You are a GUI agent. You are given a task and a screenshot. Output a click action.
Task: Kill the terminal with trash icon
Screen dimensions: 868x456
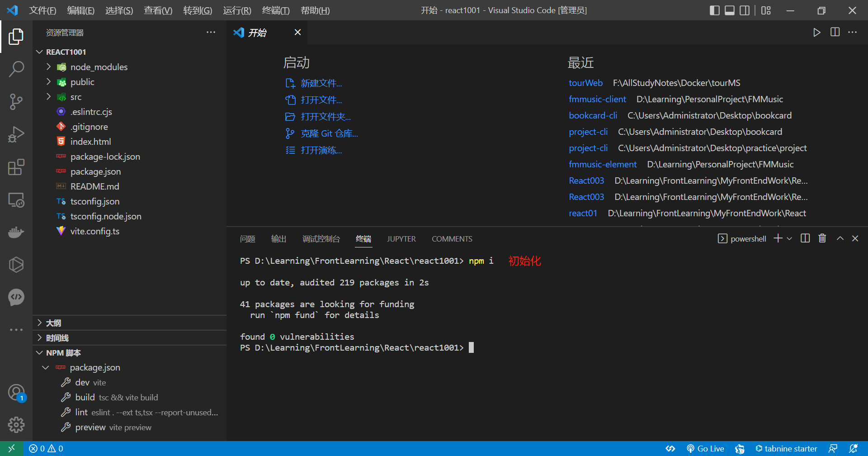[822, 238]
